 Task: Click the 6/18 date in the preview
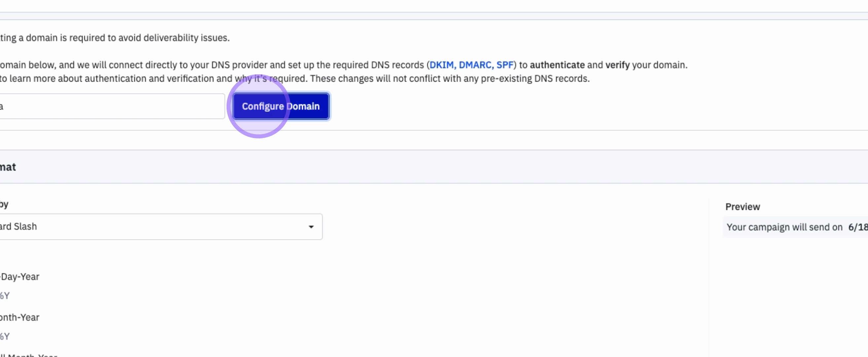pyautogui.click(x=857, y=227)
